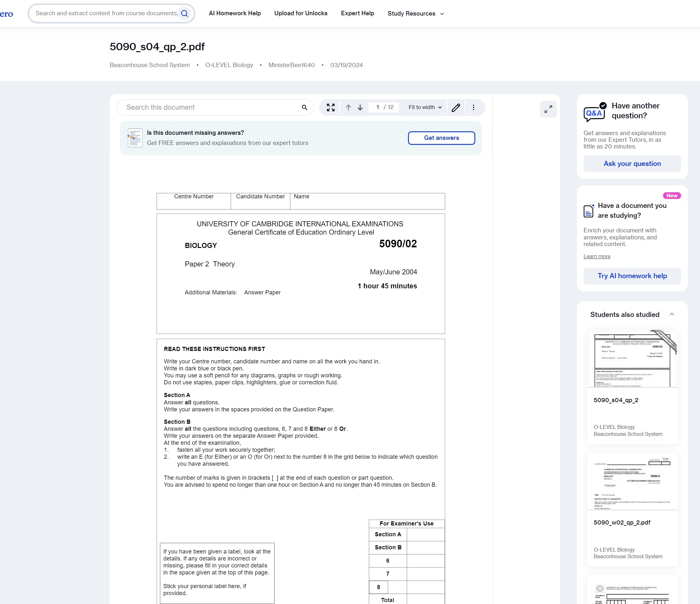Click the Ask your question button

(x=632, y=164)
